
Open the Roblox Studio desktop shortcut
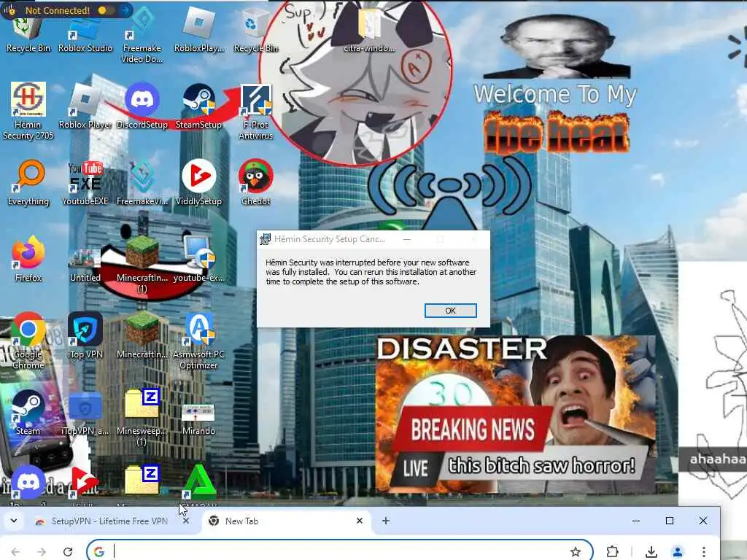85,34
